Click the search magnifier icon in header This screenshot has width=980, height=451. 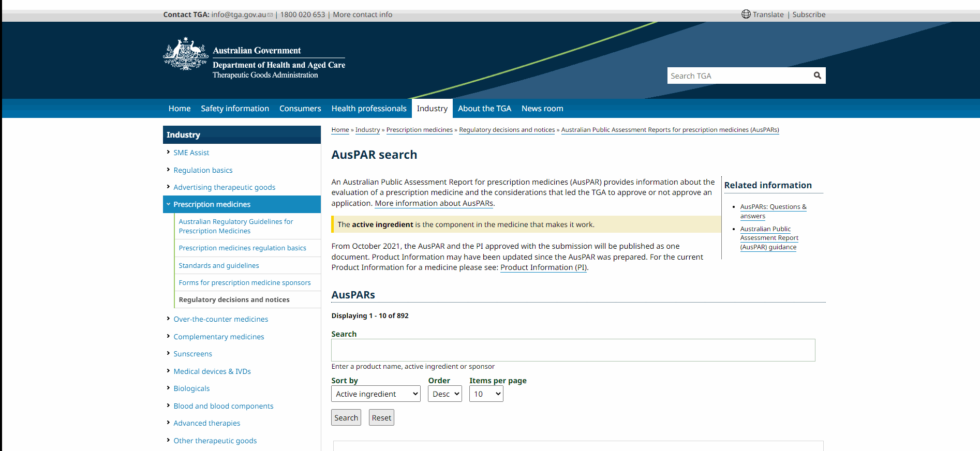[817, 76]
